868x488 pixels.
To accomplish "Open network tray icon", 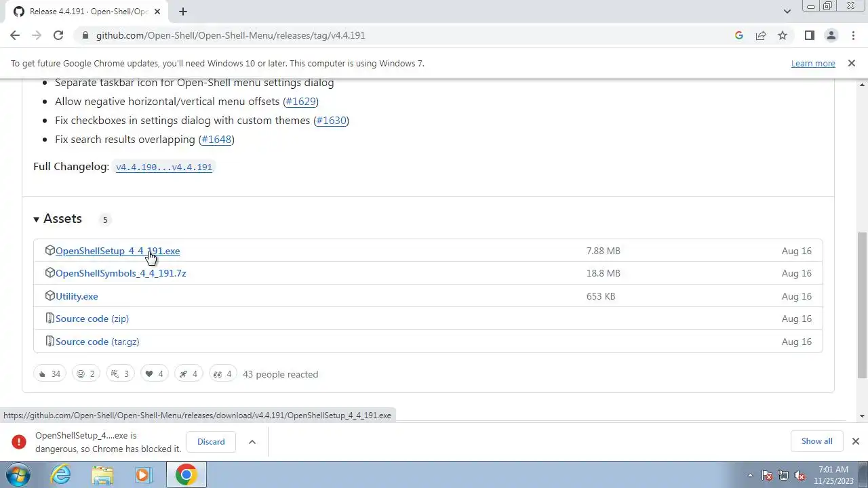I will 783,476.
